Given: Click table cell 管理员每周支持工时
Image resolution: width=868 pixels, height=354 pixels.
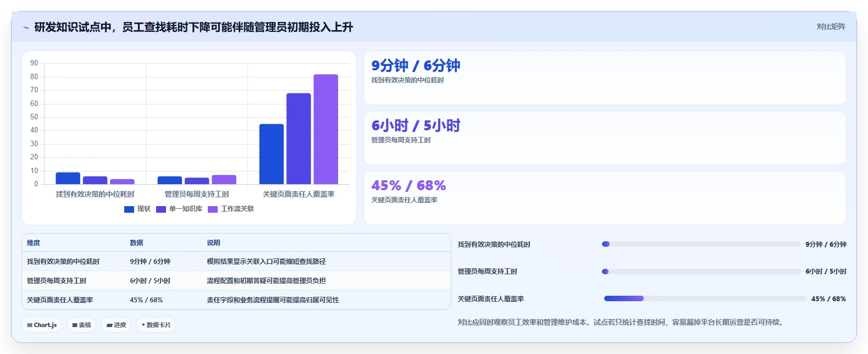Looking at the screenshot, I should click(57, 281).
